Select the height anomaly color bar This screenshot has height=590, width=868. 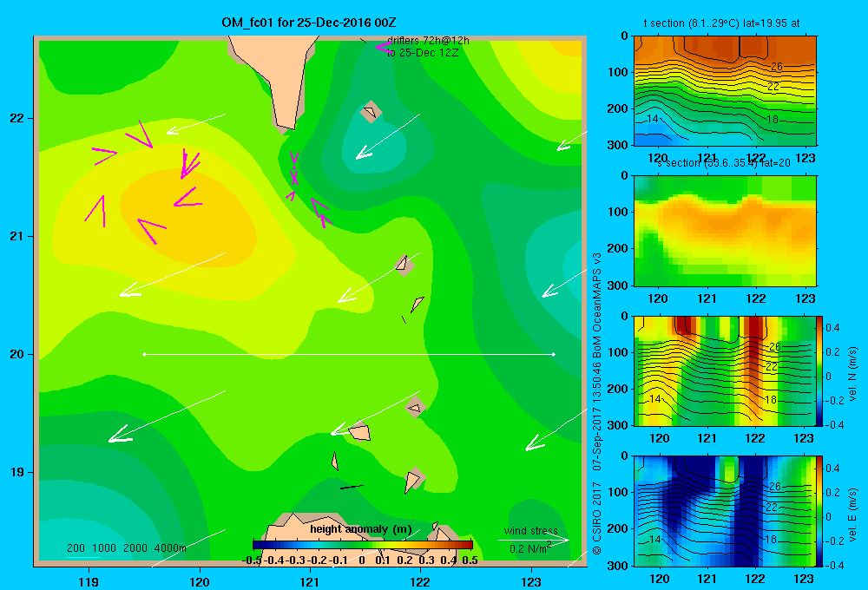[x=363, y=545]
